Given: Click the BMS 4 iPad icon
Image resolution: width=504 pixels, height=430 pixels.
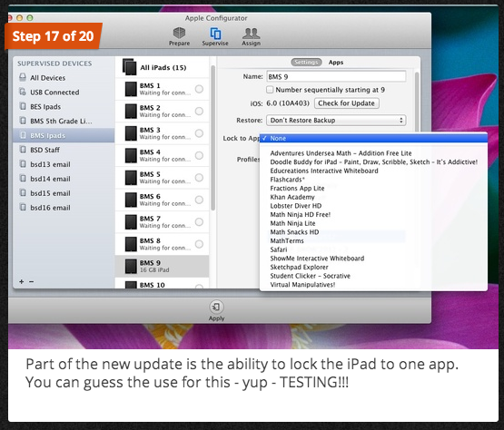Looking at the screenshot, I should click(x=131, y=155).
